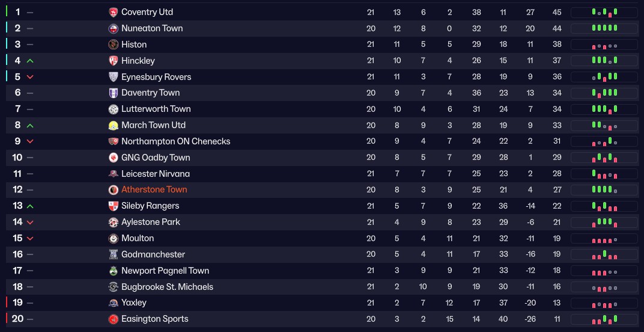This screenshot has width=644, height=332.
Task: Open the Lutterworth Town team page
Action: 156,109
